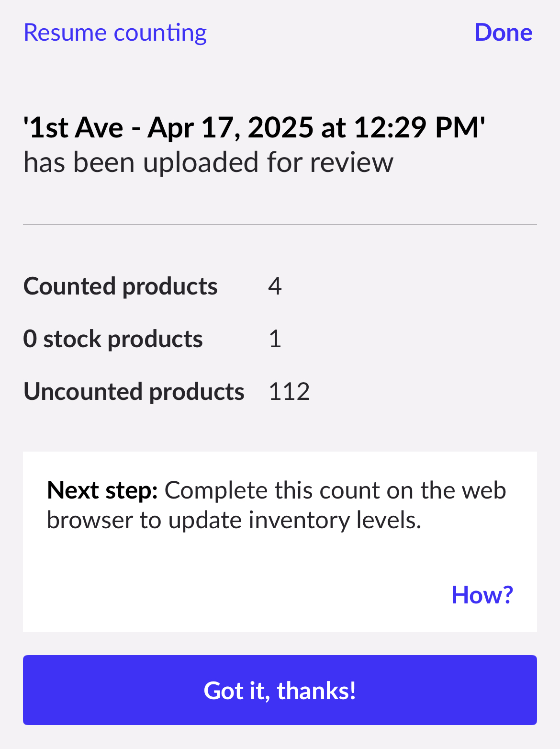Click the counted products value 4
Image resolution: width=560 pixels, height=749 pixels.
pyautogui.click(x=275, y=286)
